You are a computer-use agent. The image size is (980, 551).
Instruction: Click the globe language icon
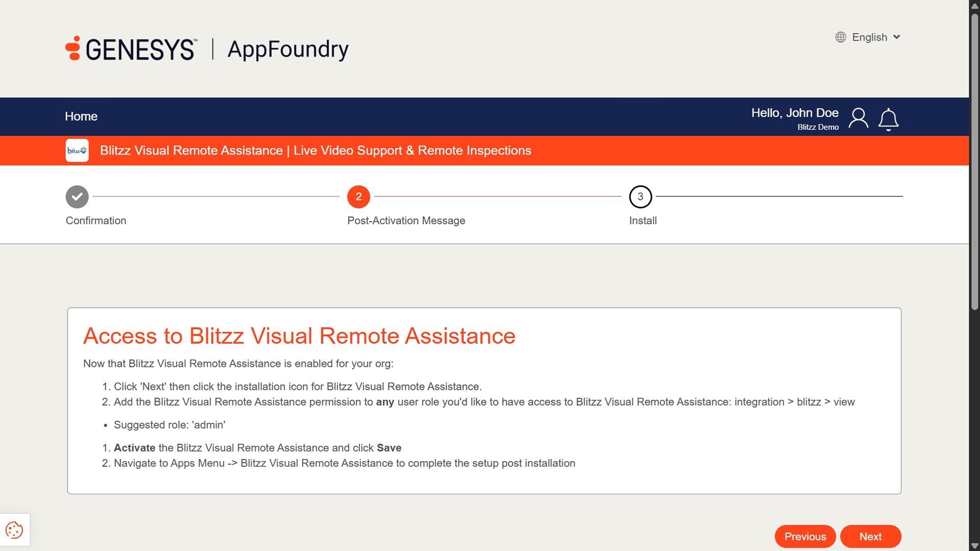(x=841, y=37)
